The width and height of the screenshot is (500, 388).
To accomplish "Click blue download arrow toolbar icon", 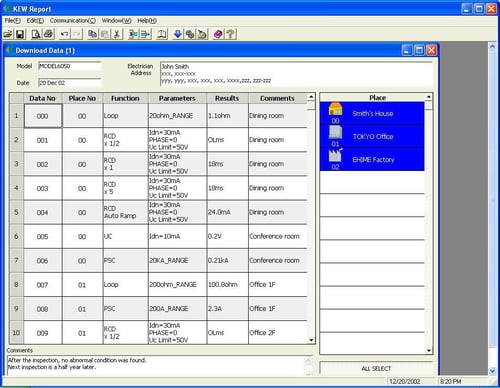I will pyautogui.click(x=178, y=34).
